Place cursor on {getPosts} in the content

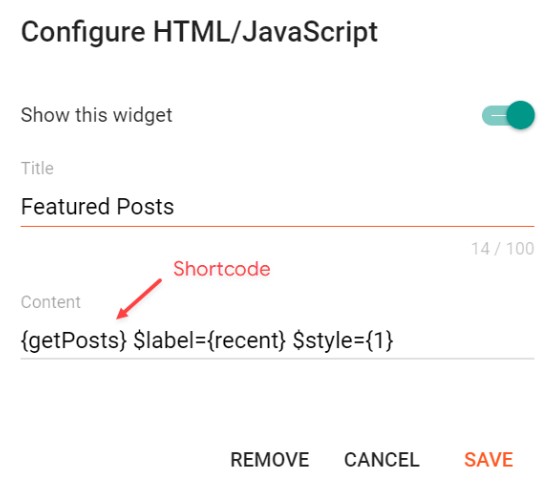(73, 340)
